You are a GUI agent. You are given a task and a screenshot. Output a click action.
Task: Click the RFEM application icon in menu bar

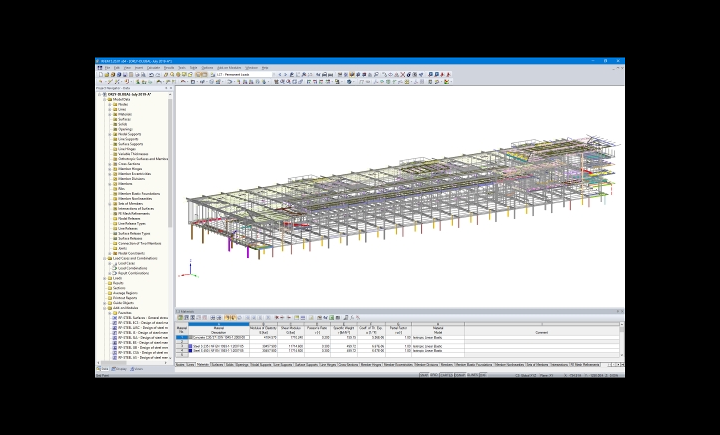(x=100, y=68)
